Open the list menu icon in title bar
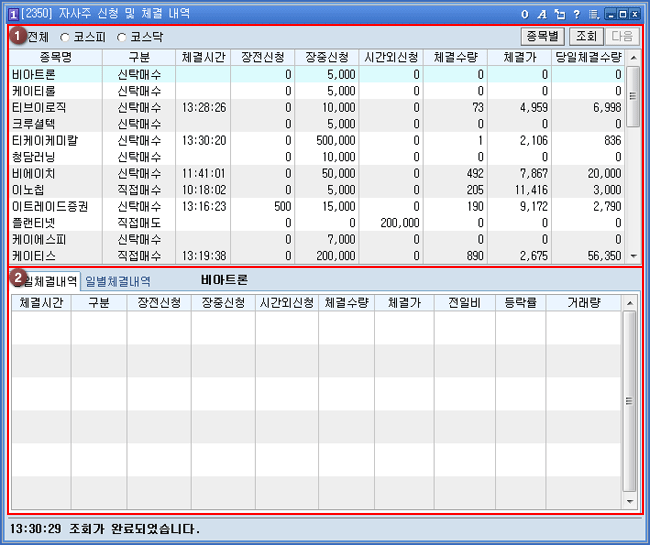The height and width of the screenshot is (545, 650). coord(593,14)
